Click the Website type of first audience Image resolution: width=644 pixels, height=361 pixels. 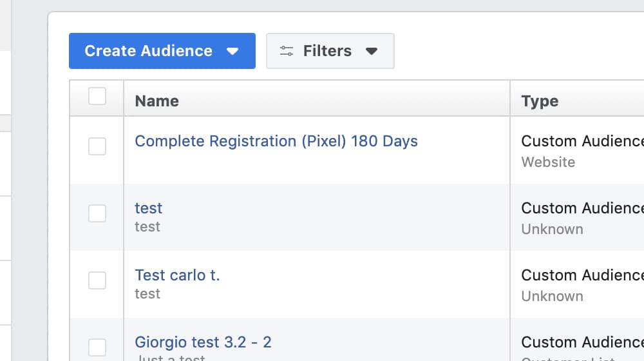pyautogui.click(x=548, y=162)
